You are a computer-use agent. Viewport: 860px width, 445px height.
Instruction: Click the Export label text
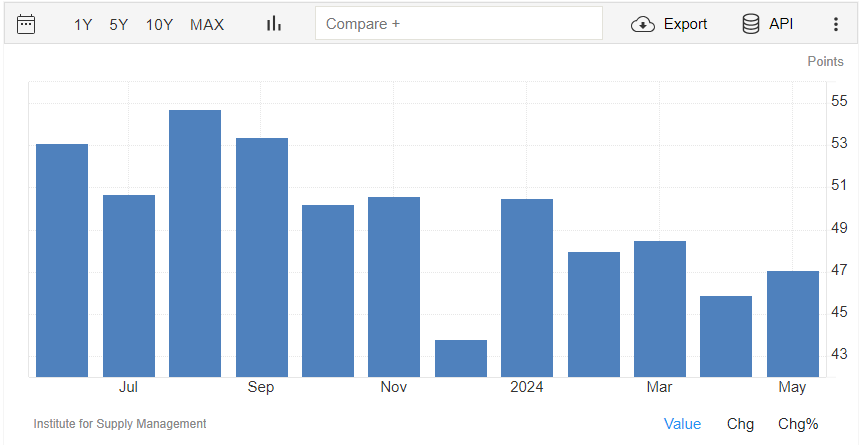click(685, 24)
